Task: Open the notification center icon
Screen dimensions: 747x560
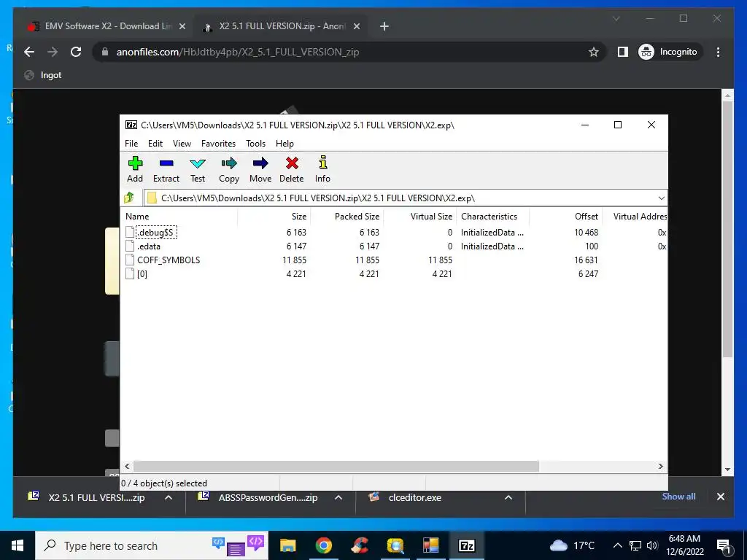Action: pyautogui.click(x=724, y=546)
